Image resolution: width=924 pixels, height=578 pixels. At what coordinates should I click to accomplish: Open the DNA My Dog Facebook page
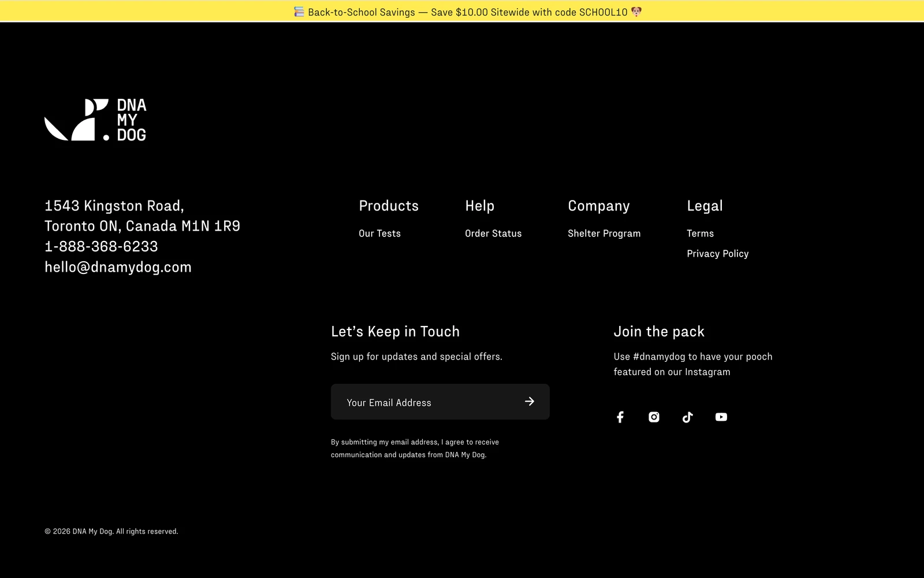(x=620, y=417)
